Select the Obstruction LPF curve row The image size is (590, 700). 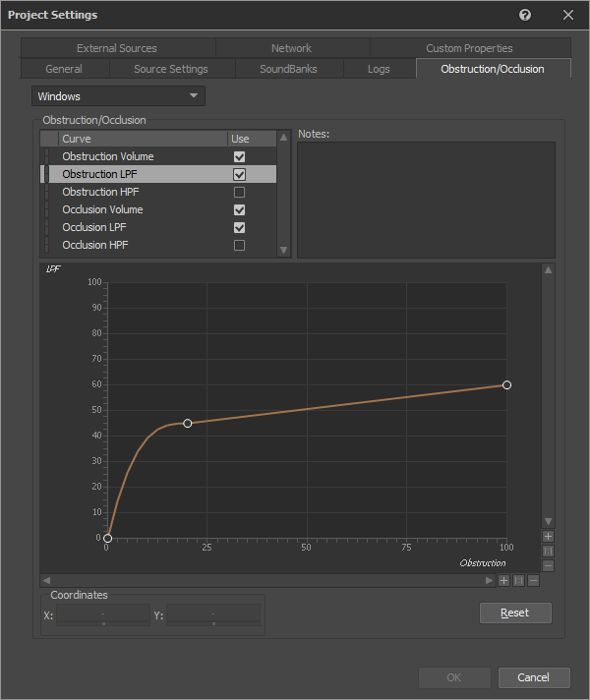click(158, 175)
